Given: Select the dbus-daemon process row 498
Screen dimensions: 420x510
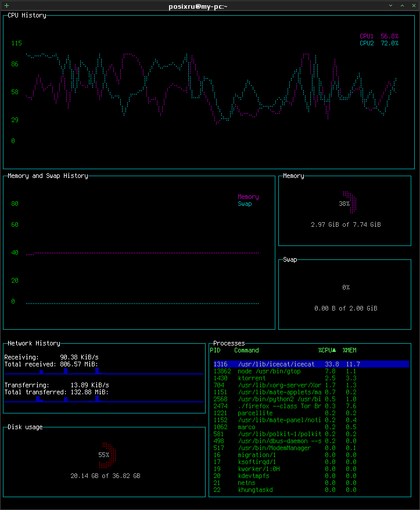Looking at the screenshot, I should [311, 441].
